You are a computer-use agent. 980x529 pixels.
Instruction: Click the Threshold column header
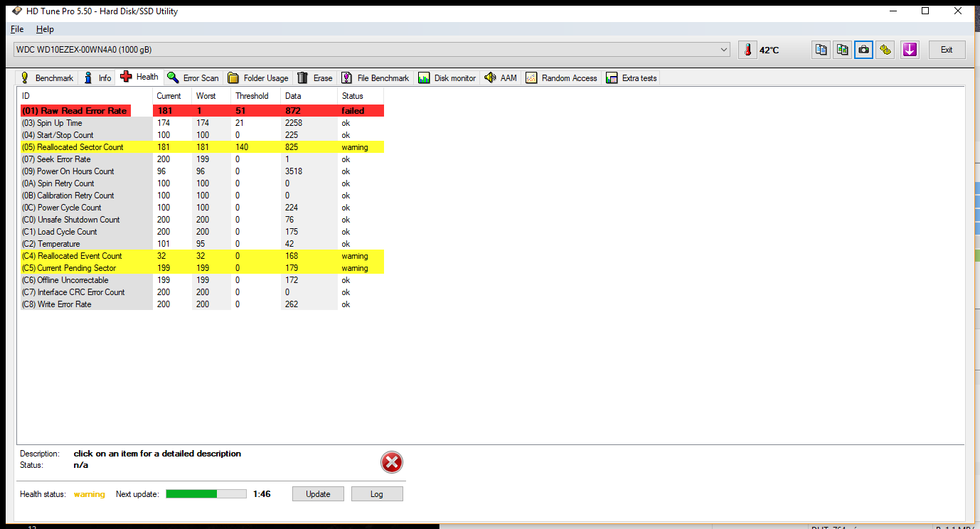click(x=256, y=96)
